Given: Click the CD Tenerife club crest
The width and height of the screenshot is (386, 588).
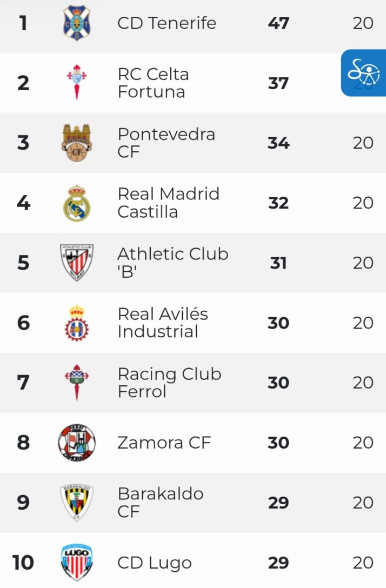Looking at the screenshot, I should (77, 23).
